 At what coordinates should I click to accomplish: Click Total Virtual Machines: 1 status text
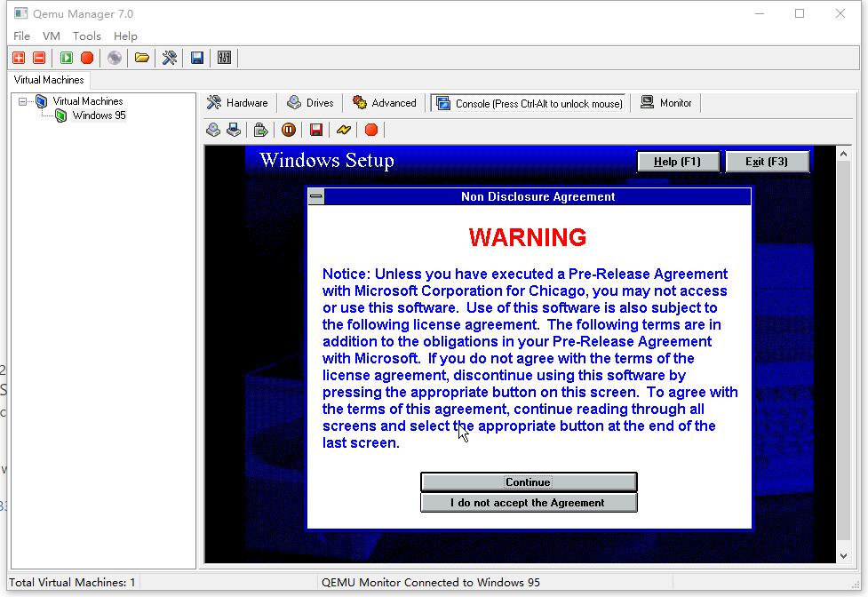(x=72, y=582)
